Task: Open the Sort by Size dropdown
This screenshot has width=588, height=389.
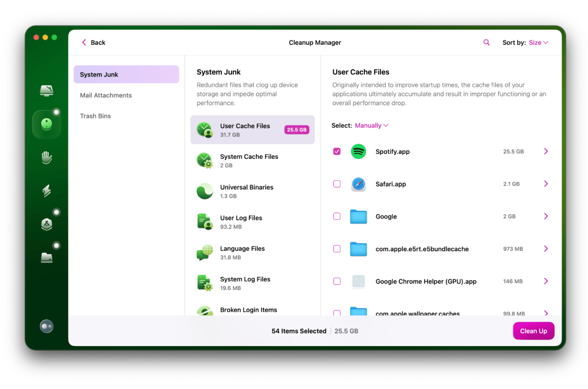Action: [538, 43]
